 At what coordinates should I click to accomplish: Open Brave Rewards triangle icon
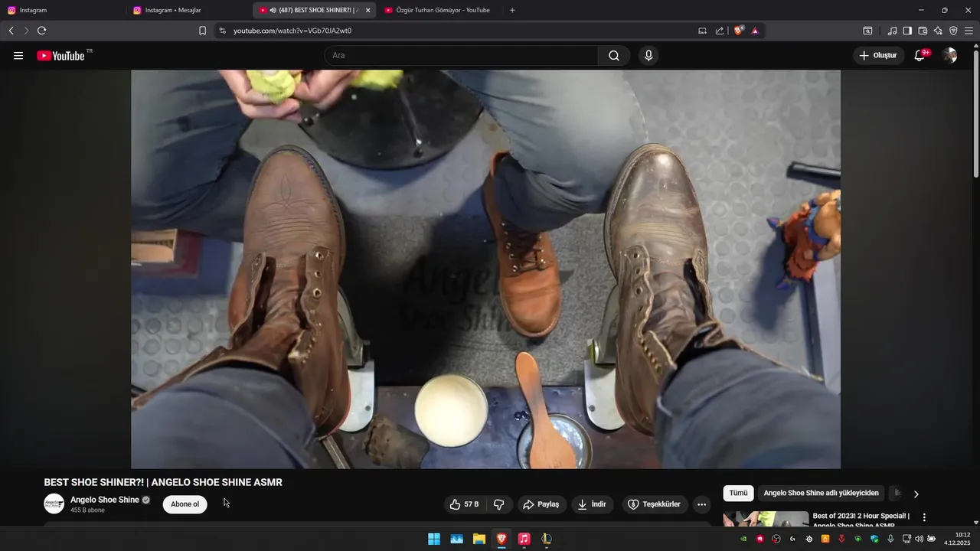click(x=755, y=31)
